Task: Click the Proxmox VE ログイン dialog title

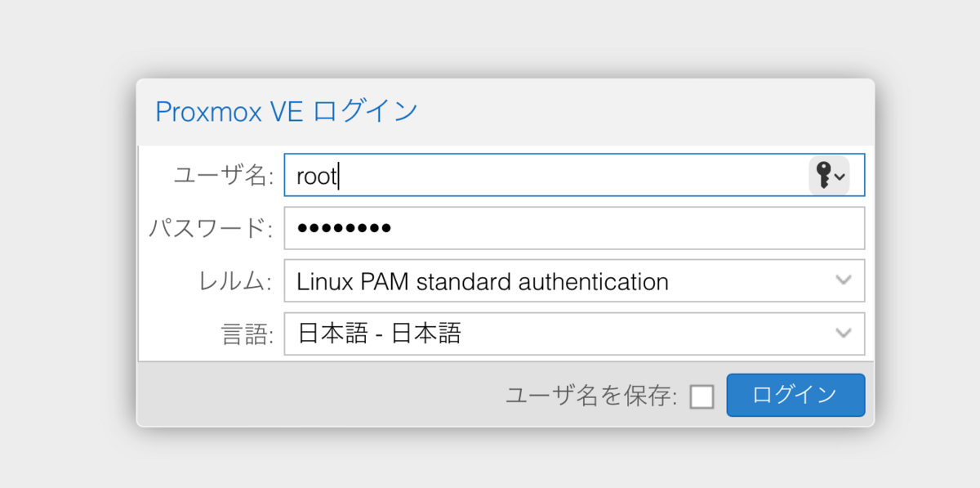Action: [287, 111]
